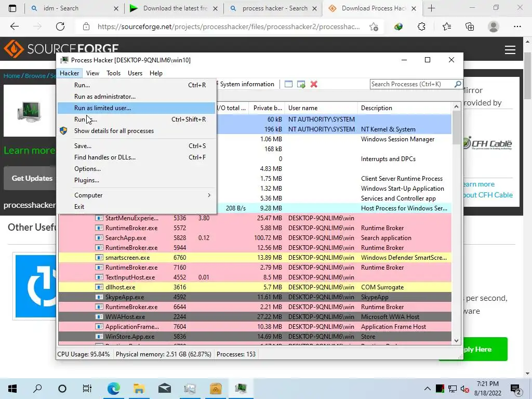The height and width of the screenshot is (399, 532).
Task: Open the notification center icon
Action: pyautogui.click(x=516, y=389)
